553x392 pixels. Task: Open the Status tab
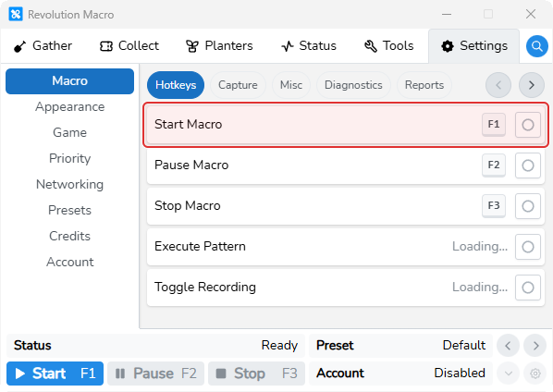point(309,46)
